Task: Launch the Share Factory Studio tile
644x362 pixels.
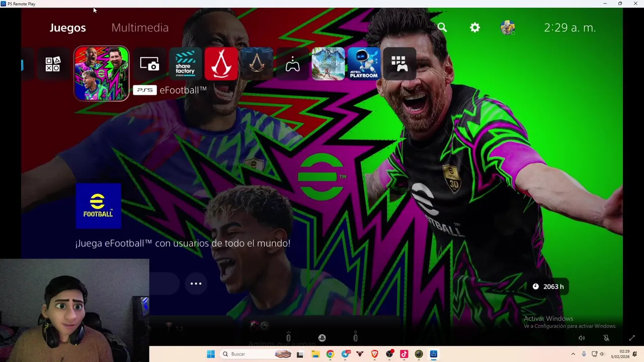Action: coord(185,64)
